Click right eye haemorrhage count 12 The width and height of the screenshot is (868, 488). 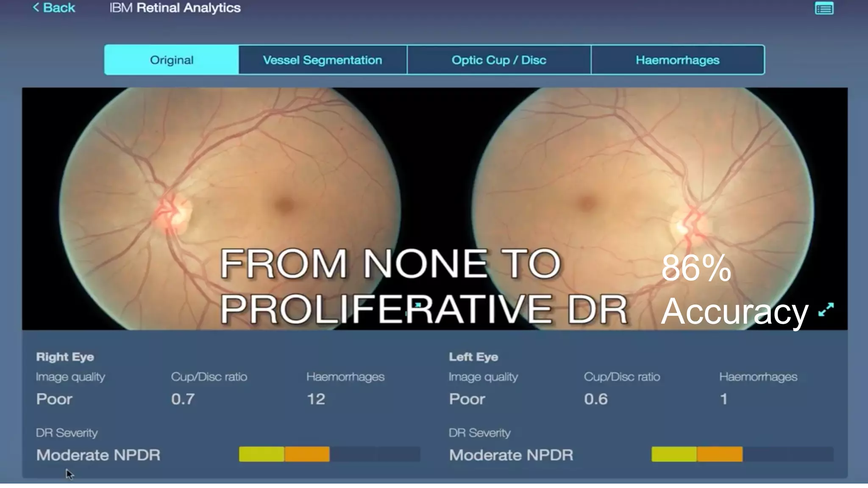pyautogui.click(x=316, y=399)
